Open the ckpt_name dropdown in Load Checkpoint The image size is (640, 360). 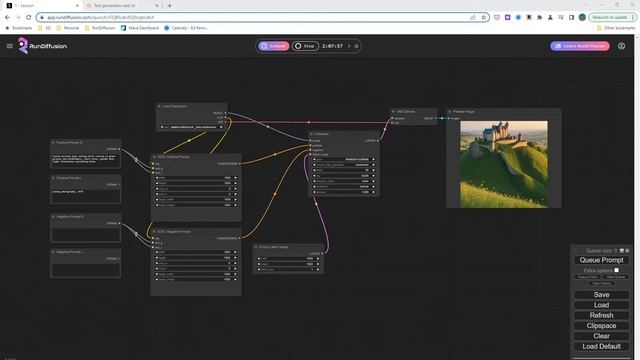pos(191,127)
